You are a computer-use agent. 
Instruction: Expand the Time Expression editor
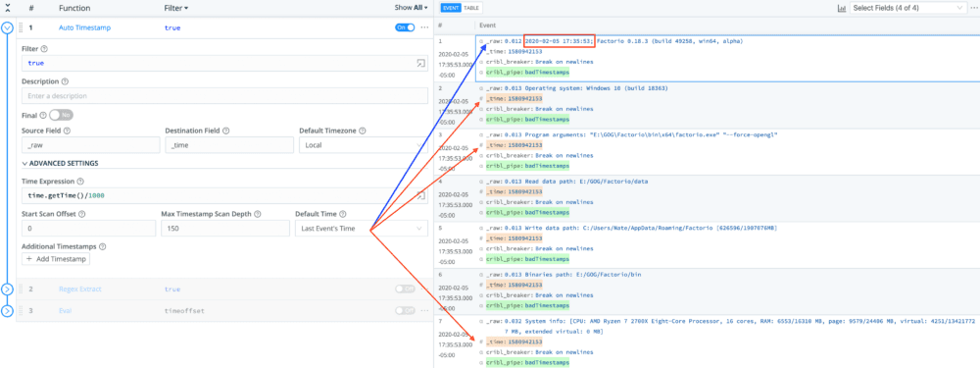(x=420, y=196)
